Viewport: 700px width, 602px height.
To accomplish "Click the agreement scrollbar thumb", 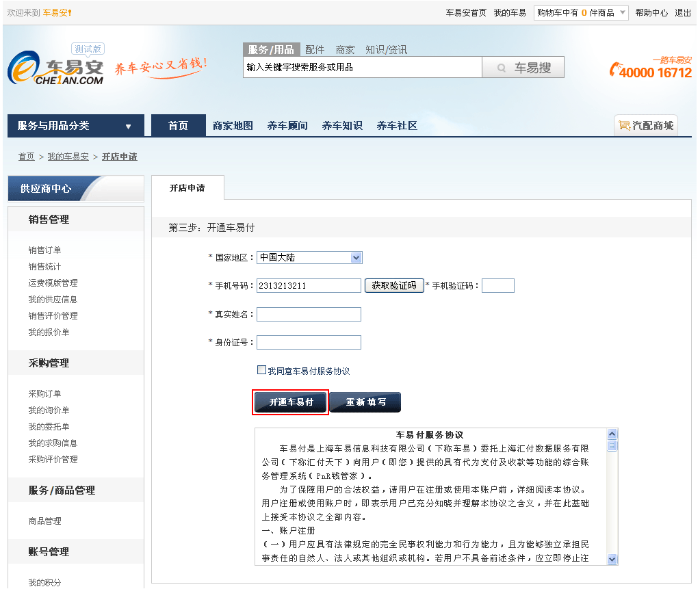I will pyautogui.click(x=612, y=445).
